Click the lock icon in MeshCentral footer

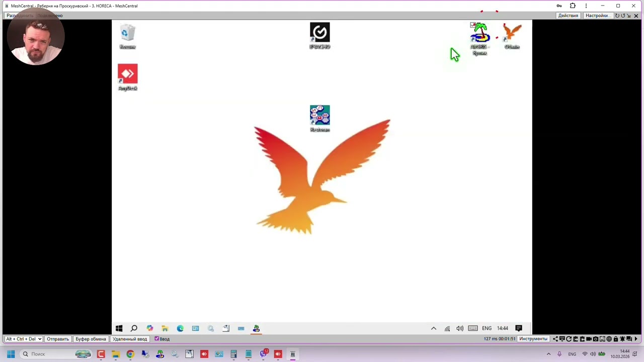click(x=616, y=339)
